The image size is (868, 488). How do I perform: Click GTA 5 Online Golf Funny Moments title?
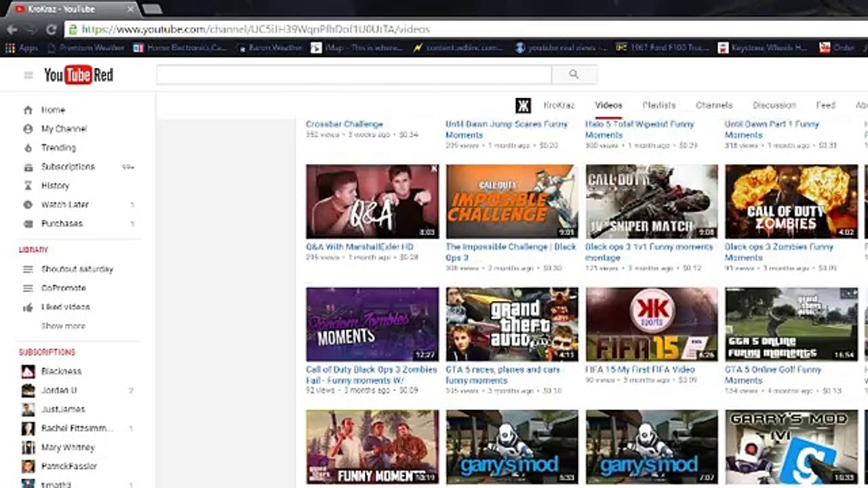pyautogui.click(x=773, y=375)
